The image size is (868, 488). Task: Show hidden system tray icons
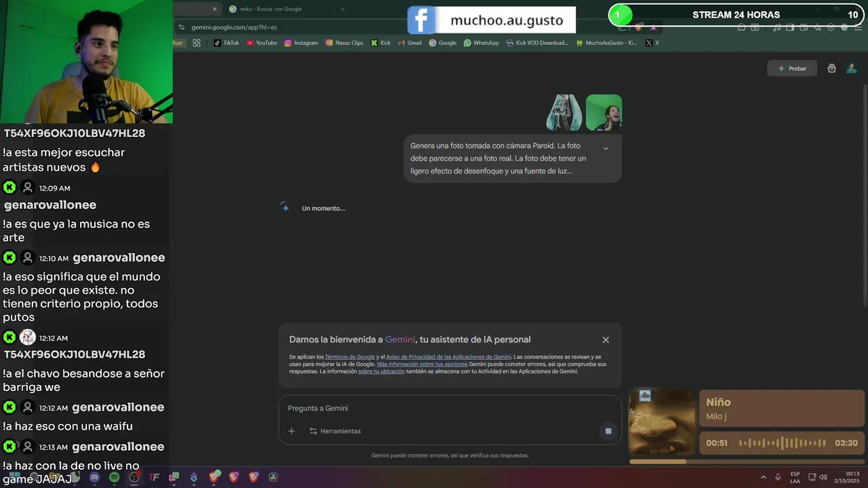(x=763, y=477)
